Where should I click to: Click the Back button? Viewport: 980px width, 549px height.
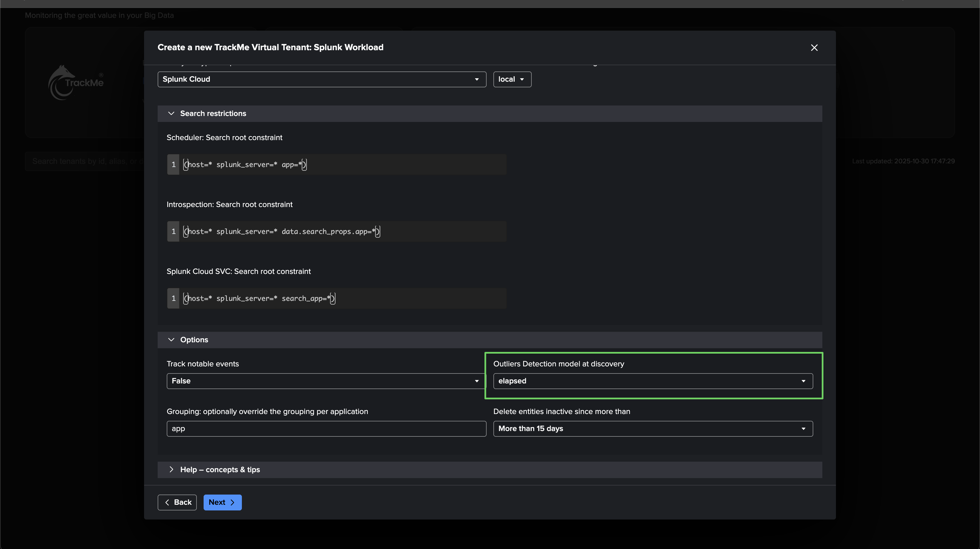tap(177, 502)
